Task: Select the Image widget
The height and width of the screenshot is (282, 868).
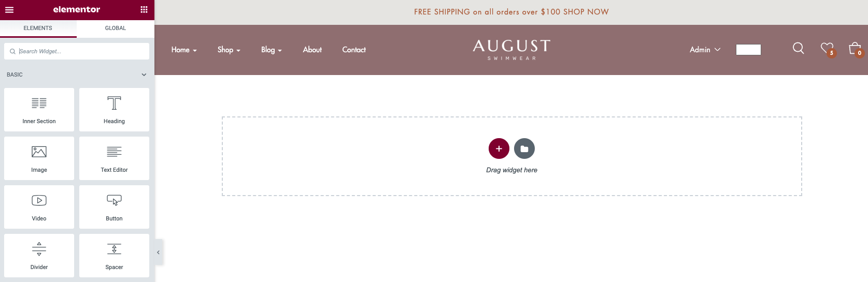Action: tap(39, 158)
